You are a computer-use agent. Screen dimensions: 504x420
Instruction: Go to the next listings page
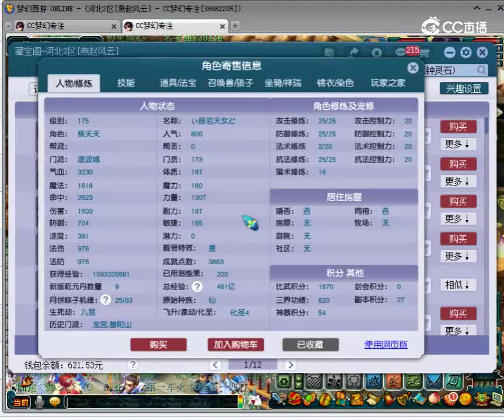290,365
